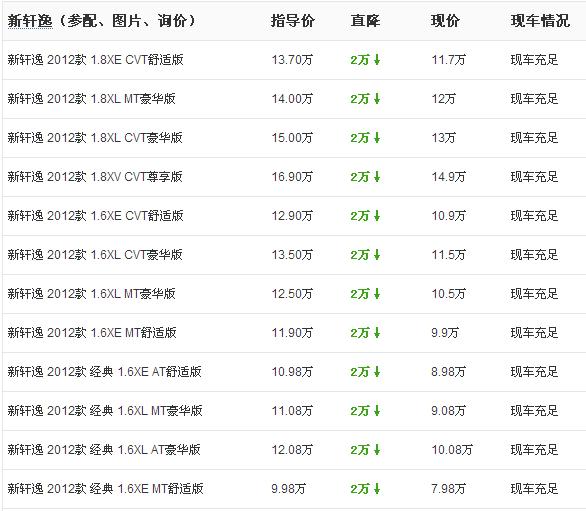Select 新轩逸 2012款 1.6XL CVT豪华版 model name
This screenshot has height=511, width=586.
[x=95, y=255]
